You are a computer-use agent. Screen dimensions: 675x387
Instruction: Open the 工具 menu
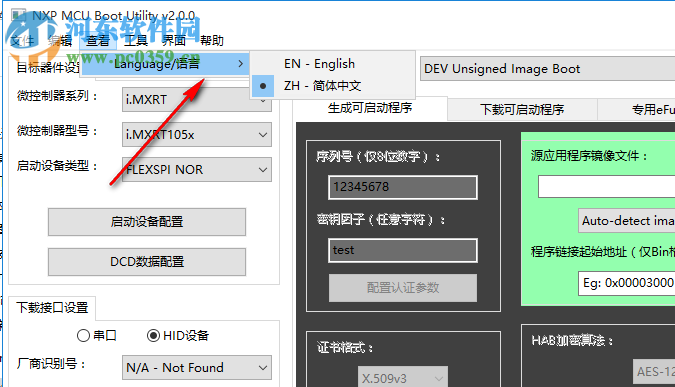click(x=136, y=41)
